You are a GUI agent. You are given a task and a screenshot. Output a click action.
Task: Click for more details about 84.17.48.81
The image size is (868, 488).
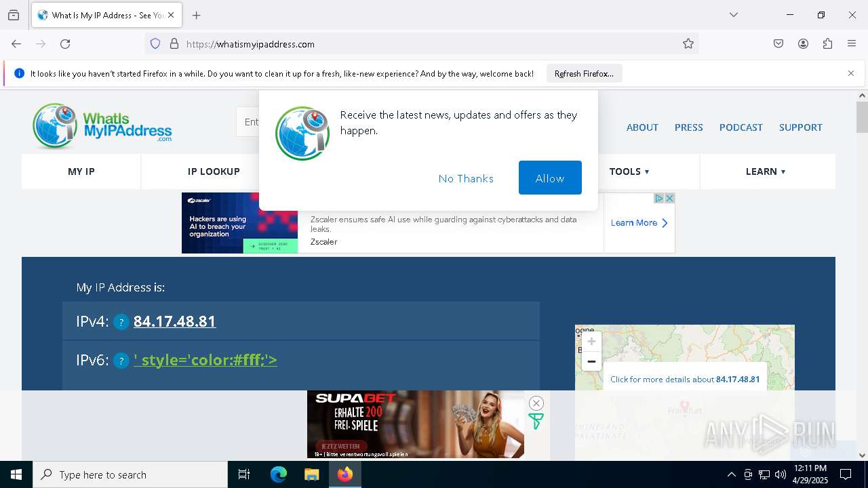coord(685,379)
